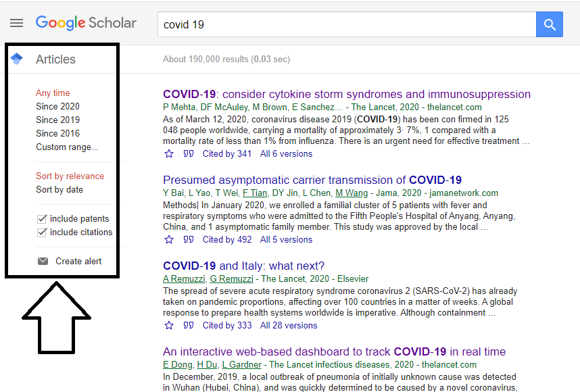Select Sort by date
This screenshot has height=392, width=580.
click(59, 190)
